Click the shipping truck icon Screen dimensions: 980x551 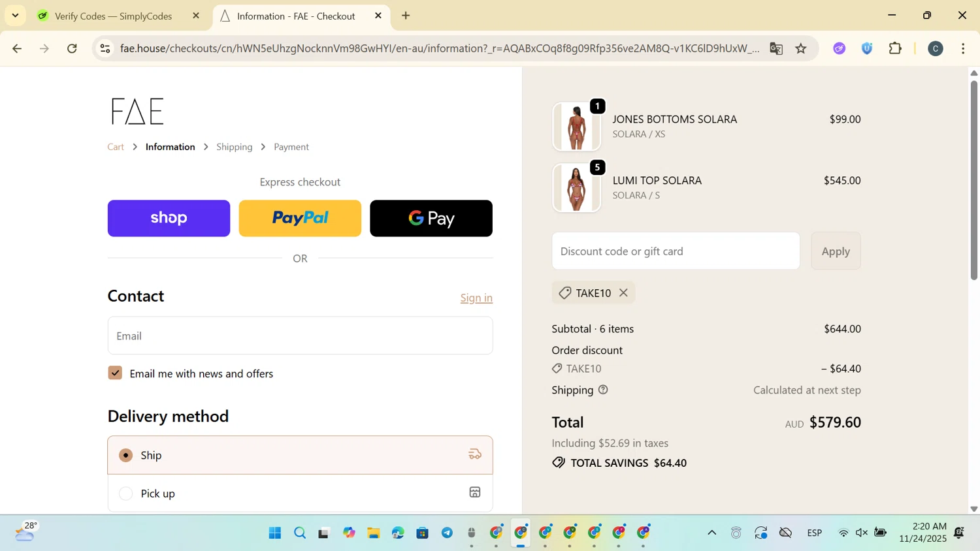(x=475, y=454)
